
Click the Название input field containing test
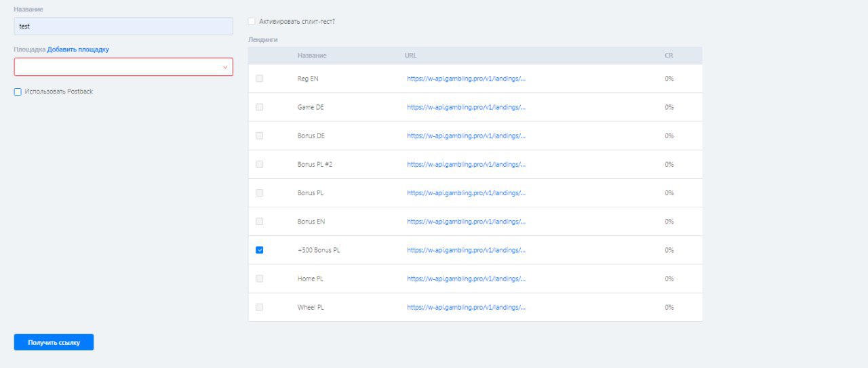pos(123,26)
